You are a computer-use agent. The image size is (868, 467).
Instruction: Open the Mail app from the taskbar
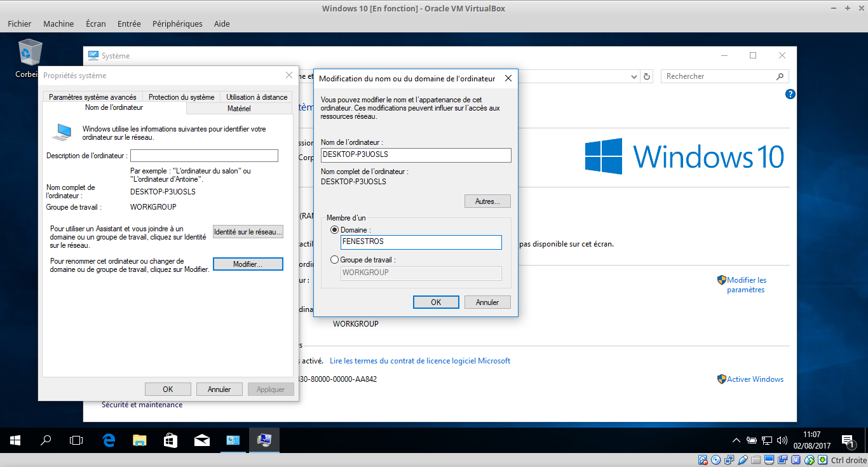[x=202, y=440]
